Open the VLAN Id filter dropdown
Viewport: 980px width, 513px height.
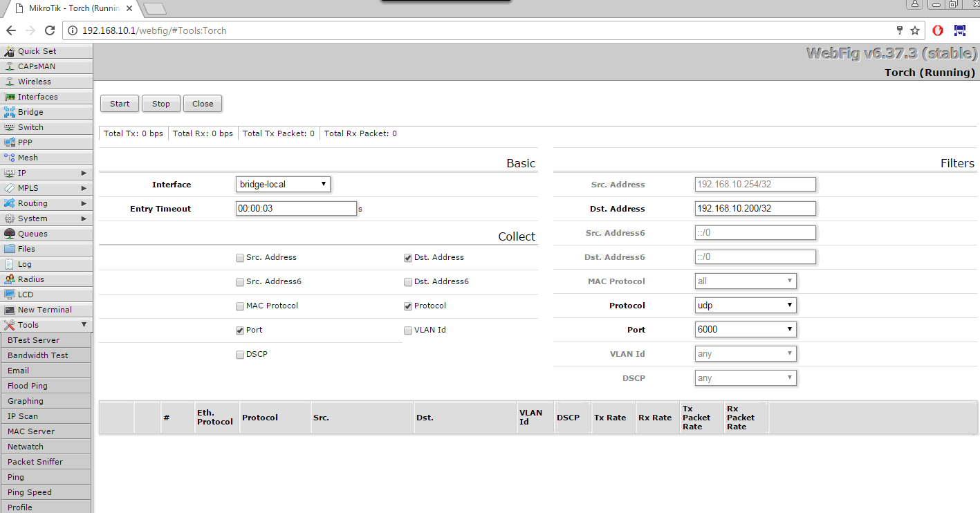(x=746, y=354)
